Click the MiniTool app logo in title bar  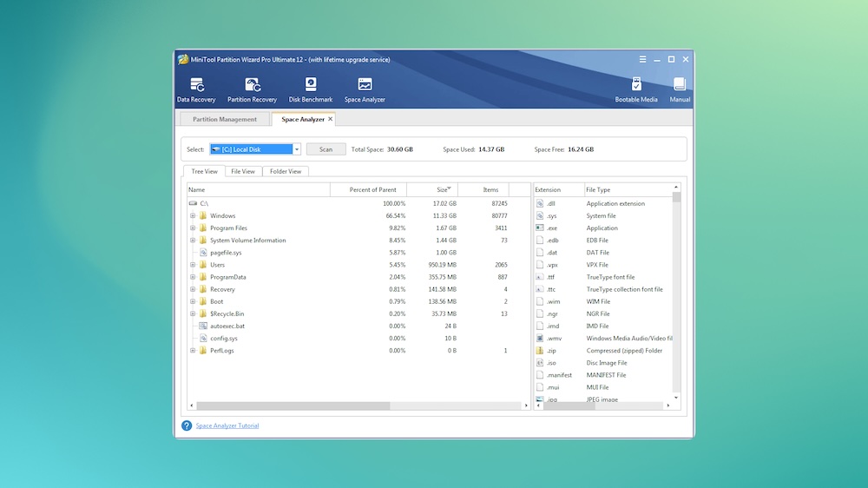[183, 59]
